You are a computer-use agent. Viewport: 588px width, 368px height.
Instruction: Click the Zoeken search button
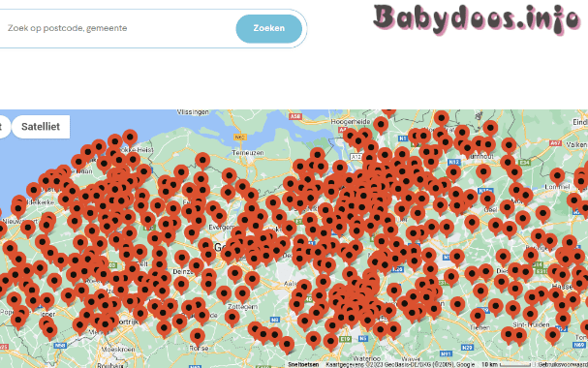click(x=269, y=28)
